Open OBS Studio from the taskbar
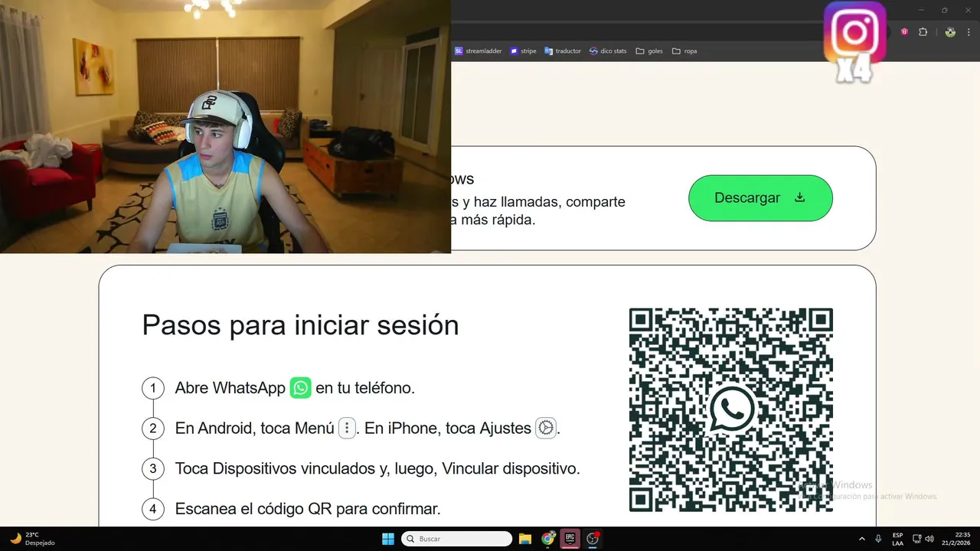 pyautogui.click(x=593, y=539)
